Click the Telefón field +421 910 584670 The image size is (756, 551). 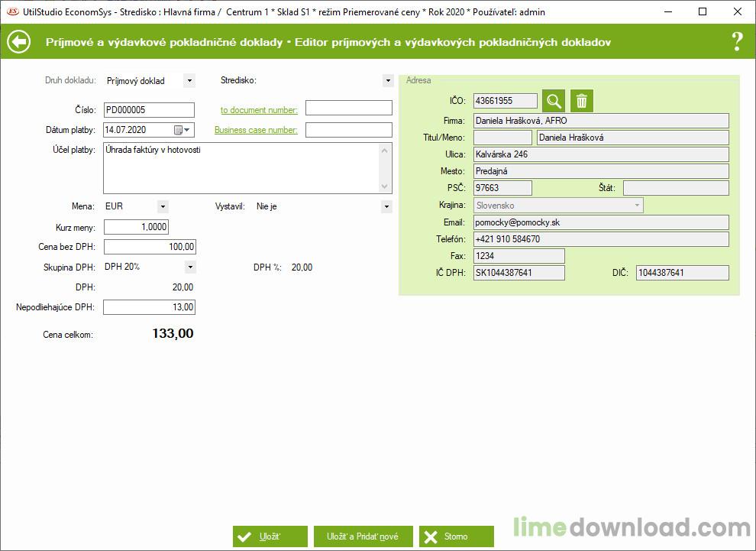pos(601,239)
